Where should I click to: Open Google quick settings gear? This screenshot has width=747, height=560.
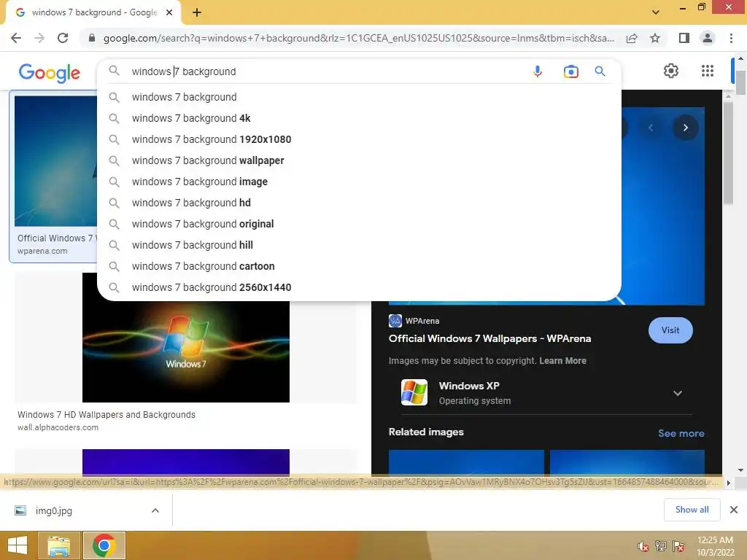point(671,71)
